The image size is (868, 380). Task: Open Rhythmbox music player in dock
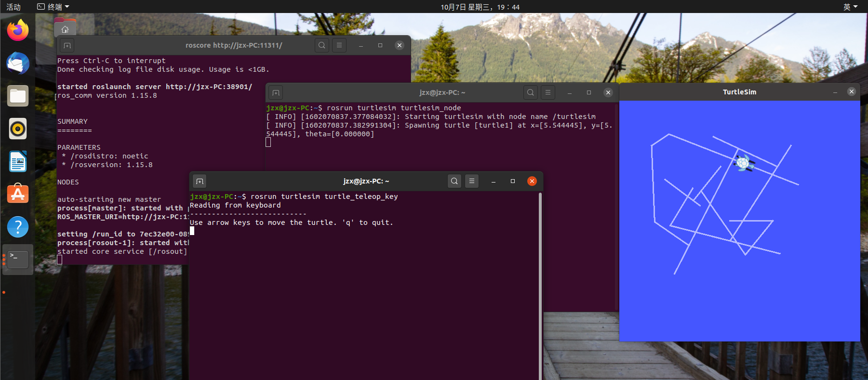point(18,129)
